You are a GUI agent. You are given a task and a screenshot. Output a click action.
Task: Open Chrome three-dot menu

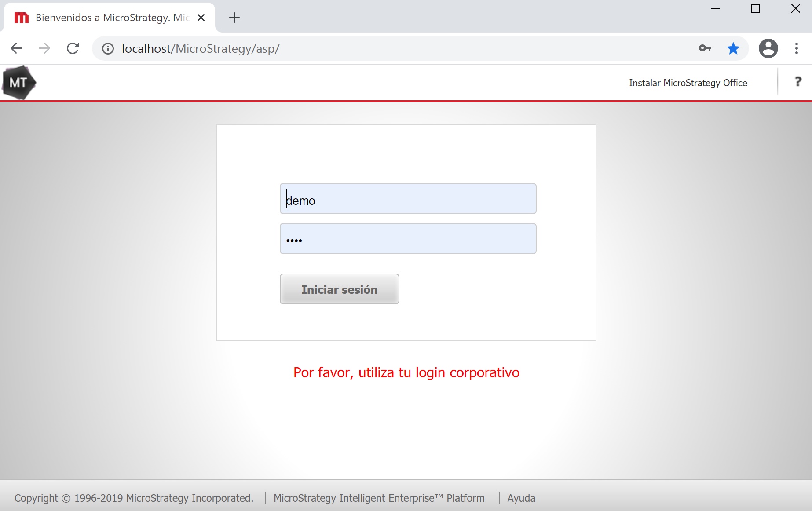[x=797, y=48]
